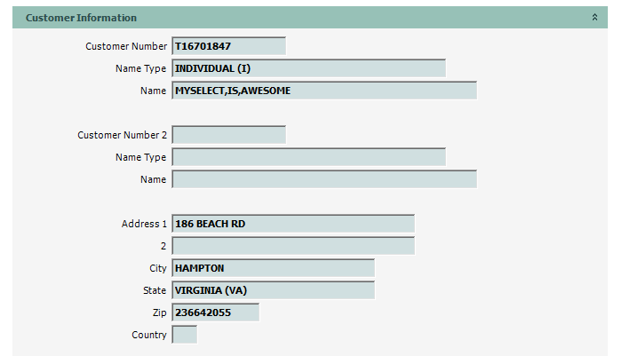Click the empty address line 2 field
Viewport: 638px width, 364px height.
[293, 246]
